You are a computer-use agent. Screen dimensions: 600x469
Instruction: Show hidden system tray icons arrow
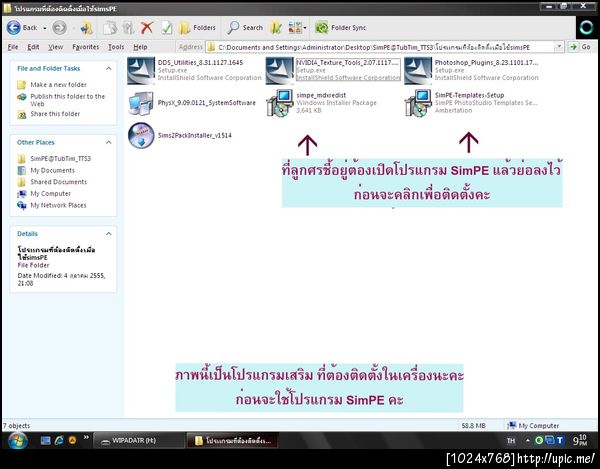[x=527, y=441]
